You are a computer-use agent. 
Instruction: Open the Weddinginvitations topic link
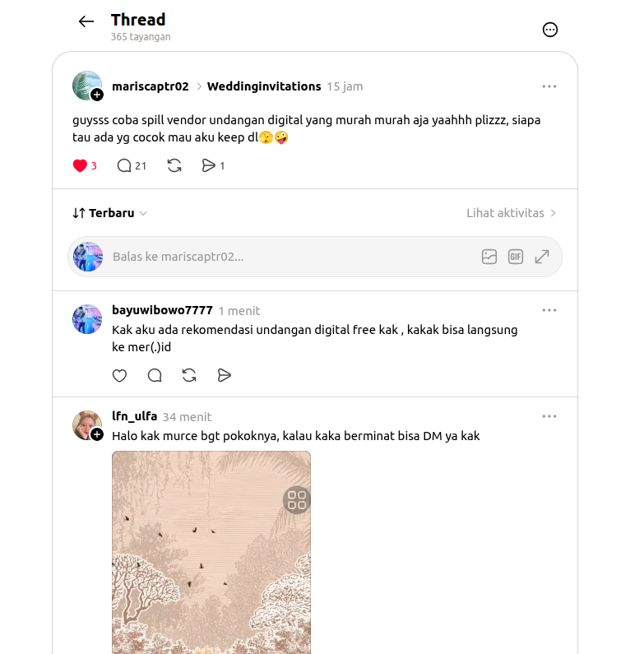click(x=264, y=86)
